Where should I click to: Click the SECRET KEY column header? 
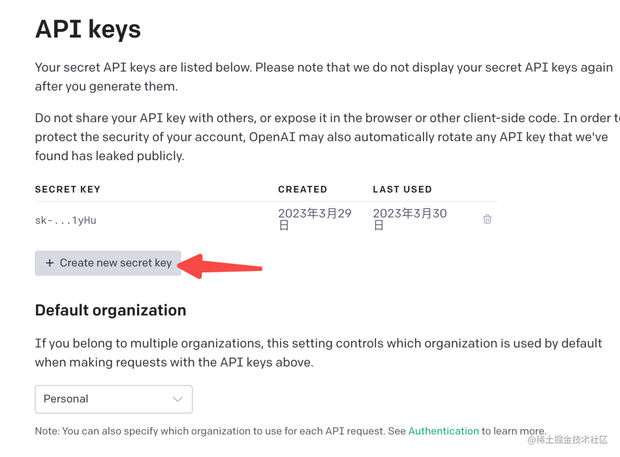point(68,189)
